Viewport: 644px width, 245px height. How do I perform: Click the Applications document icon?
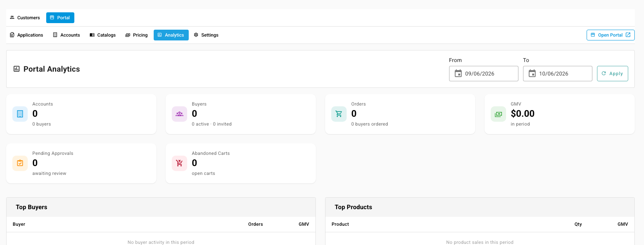click(12, 35)
